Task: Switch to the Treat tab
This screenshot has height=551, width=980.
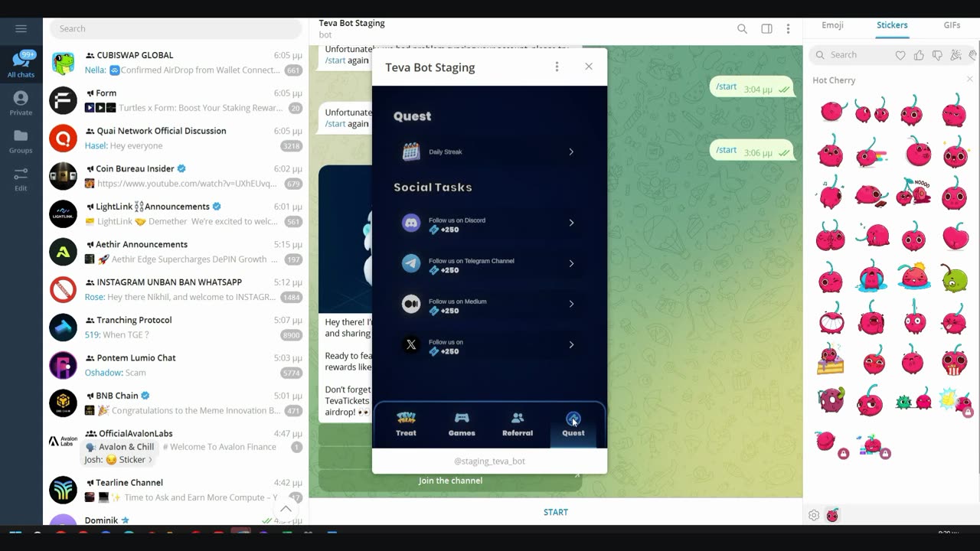Action: pos(406,424)
